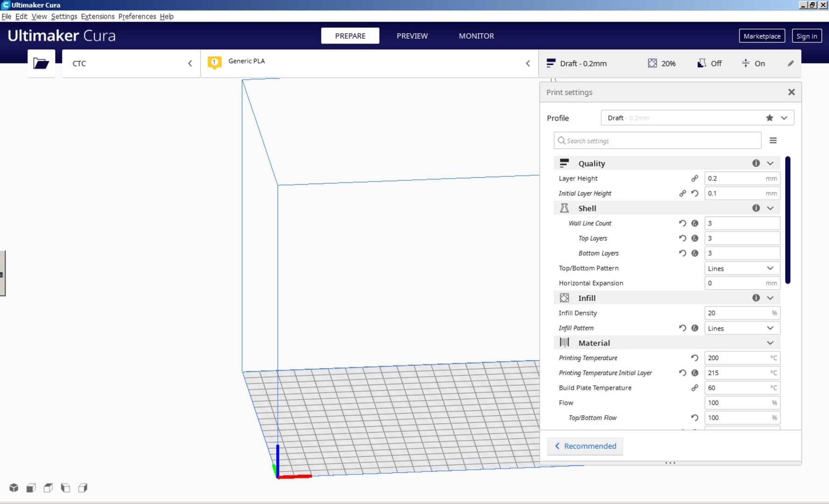829x504 pixels.
Task: Reset Initial Layer Height with revert arrow
Action: click(x=694, y=193)
